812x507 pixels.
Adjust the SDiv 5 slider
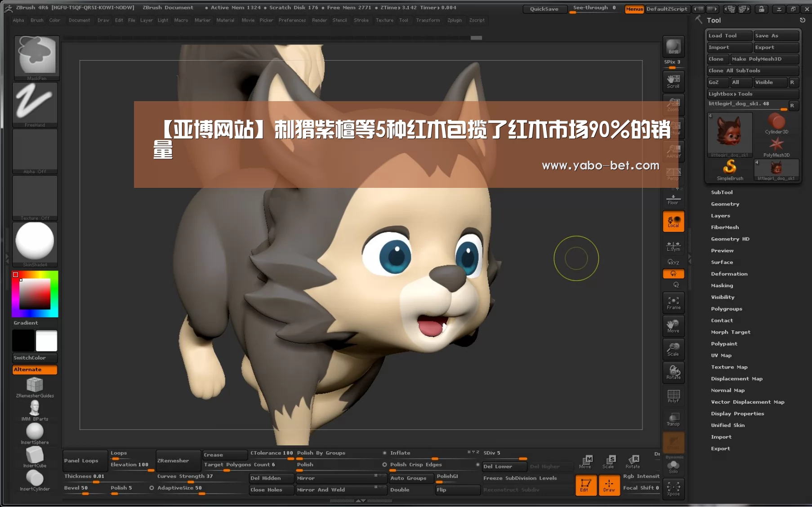coord(505,454)
